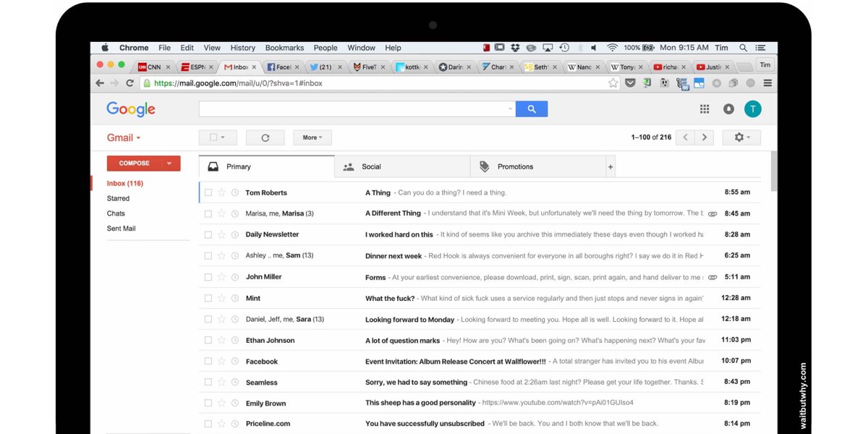Switch to the ESPN browser tab

pyautogui.click(x=197, y=67)
